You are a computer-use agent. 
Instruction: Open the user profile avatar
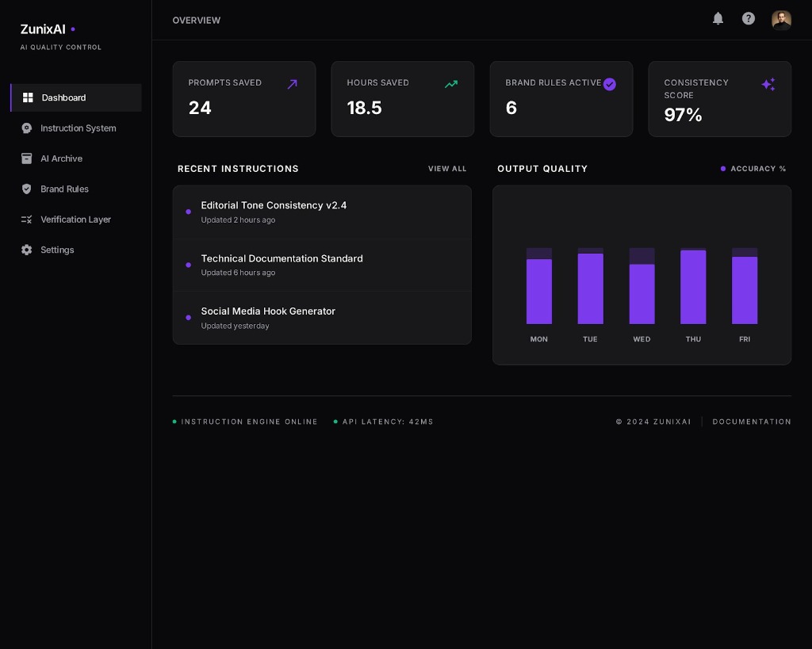tap(782, 20)
